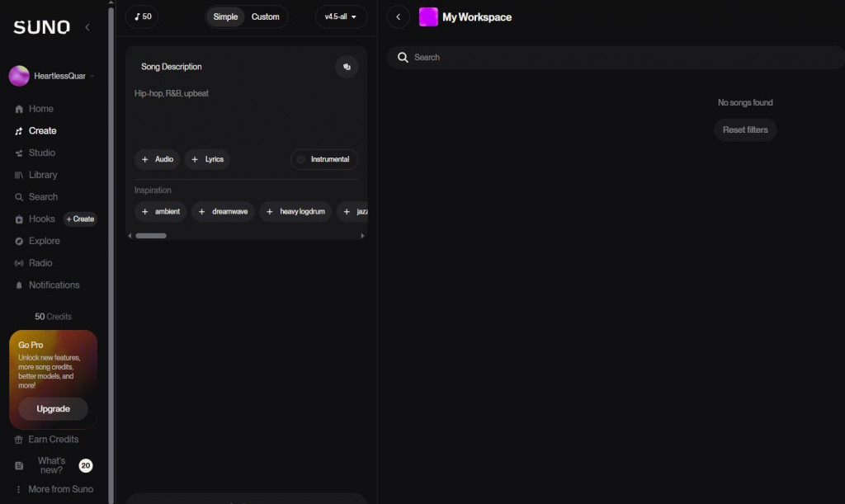The image size is (845, 504).
Task: Click the Home house icon
Action: [x=19, y=110]
